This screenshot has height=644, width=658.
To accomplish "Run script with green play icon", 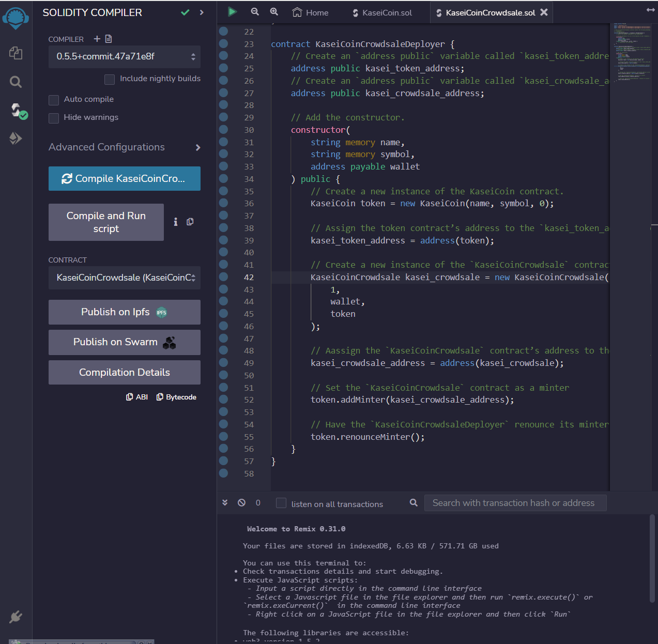I will [x=233, y=11].
